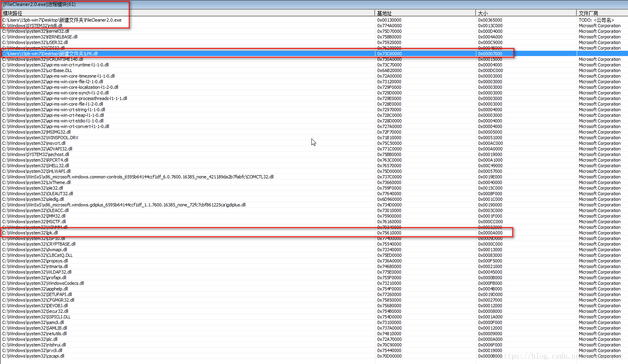This screenshot has height=364, width=628.
Task: Select the CFGMGR32.dll module row
Action: click(x=314, y=300)
